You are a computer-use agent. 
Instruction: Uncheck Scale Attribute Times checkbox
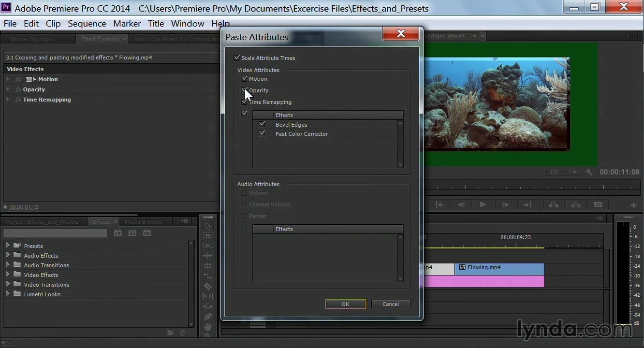click(237, 58)
